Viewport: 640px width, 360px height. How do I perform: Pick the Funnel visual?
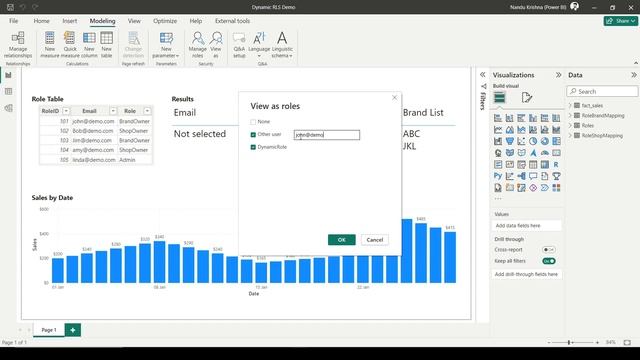tap(510, 141)
